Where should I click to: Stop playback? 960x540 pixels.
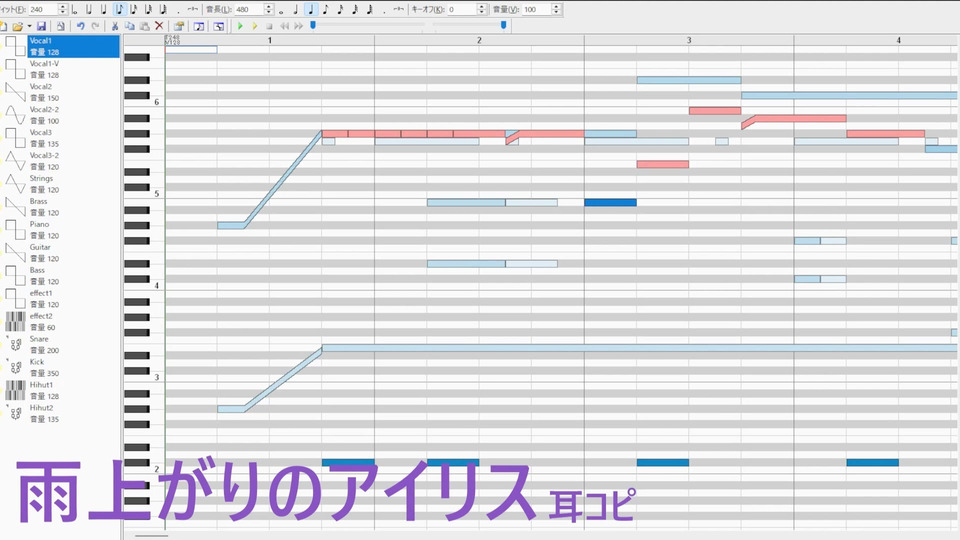[x=269, y=26]
